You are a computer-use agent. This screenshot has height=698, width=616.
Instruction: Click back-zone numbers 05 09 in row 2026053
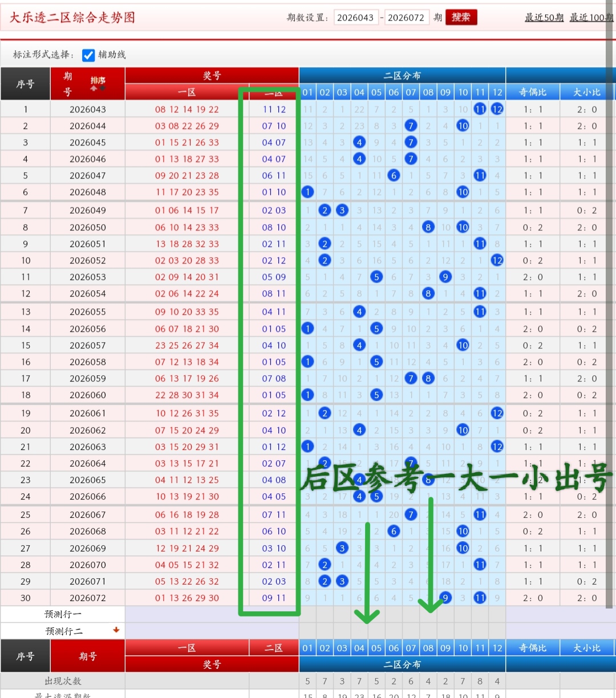pyautogui.click(x=274, y=277)
